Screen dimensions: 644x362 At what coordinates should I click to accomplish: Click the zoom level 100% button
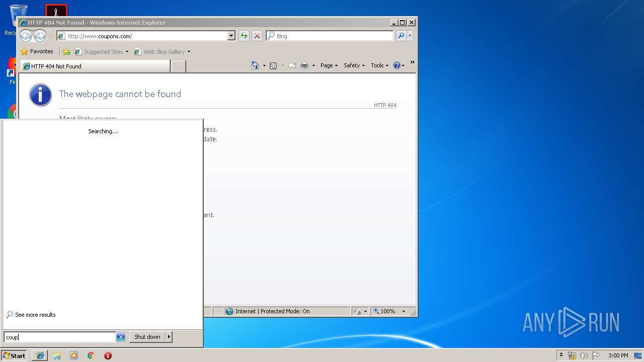(x=385, y=311)
